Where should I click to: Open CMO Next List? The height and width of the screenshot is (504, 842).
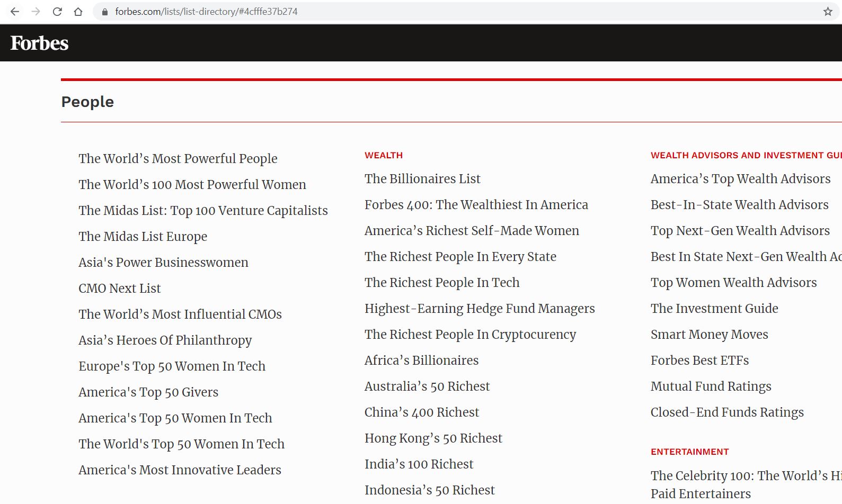tap(120, 289)
